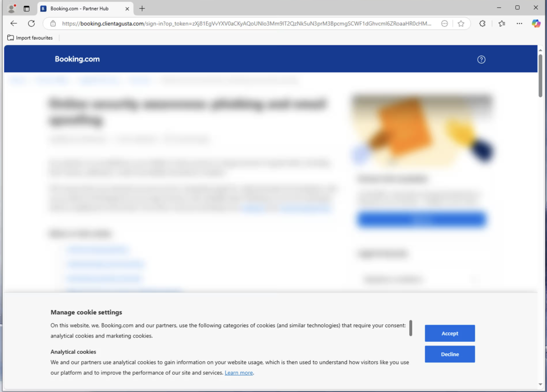Go back to the previous page
547x392 pixels.
pos(14,24)
